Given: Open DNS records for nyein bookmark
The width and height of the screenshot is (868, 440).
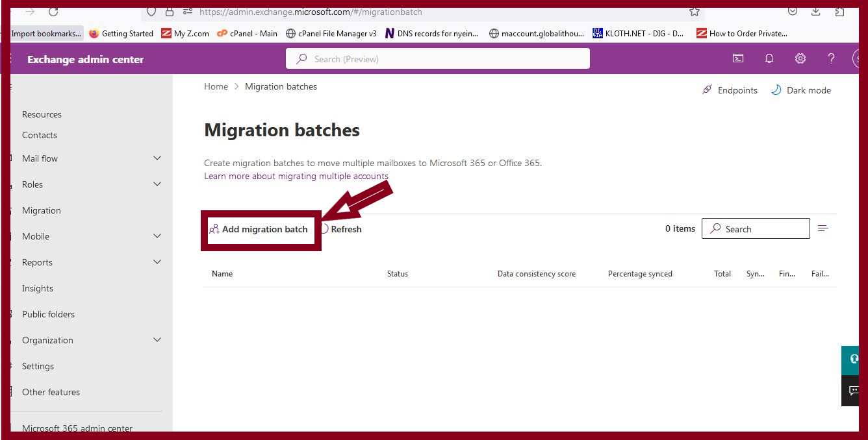Looking at the screenshot, I should pyautogui.click(x=432, y=33).
